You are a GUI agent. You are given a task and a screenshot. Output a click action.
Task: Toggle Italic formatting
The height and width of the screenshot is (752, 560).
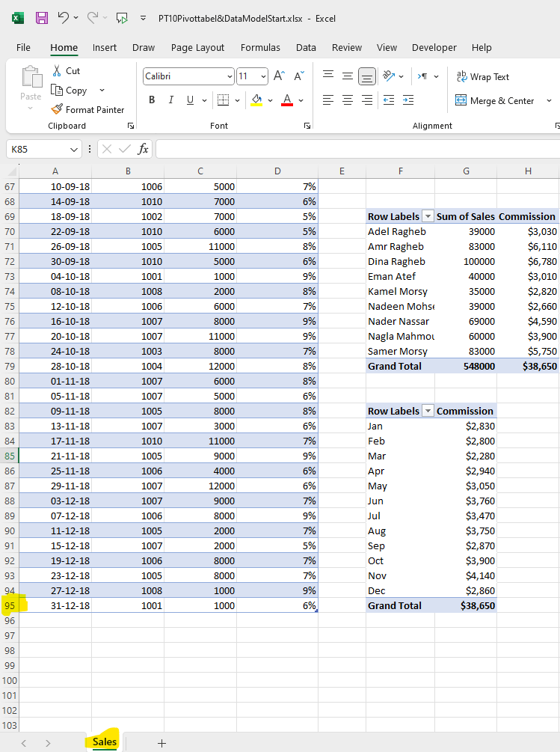coord(170,100)
